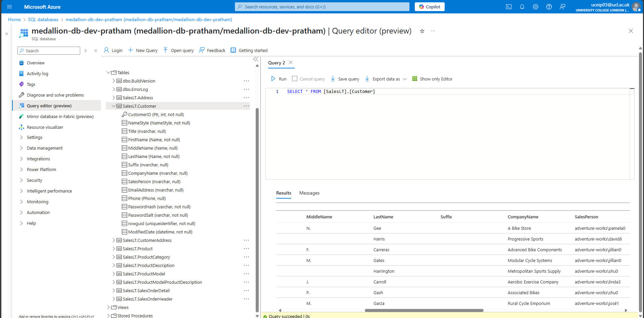Viewport: 644px width, 318px height.
Task: Open Overview in the resource menu
Action: click(x=36, y=63)
